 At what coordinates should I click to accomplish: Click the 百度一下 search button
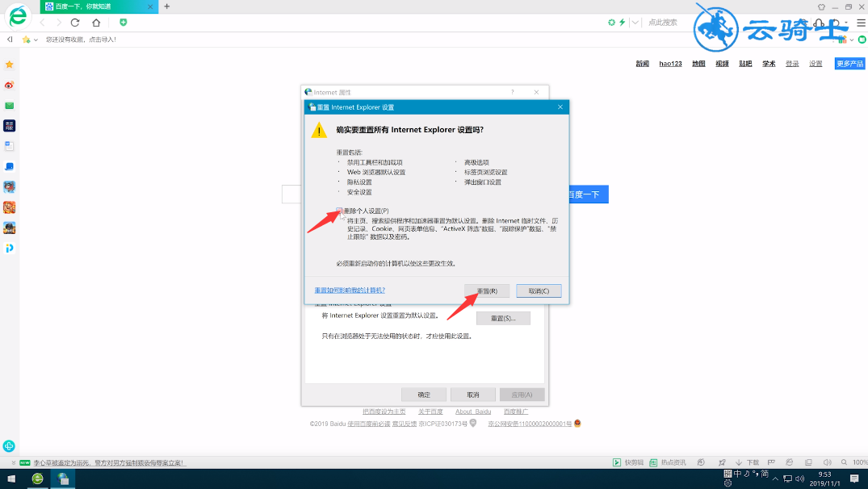(589, 194)
